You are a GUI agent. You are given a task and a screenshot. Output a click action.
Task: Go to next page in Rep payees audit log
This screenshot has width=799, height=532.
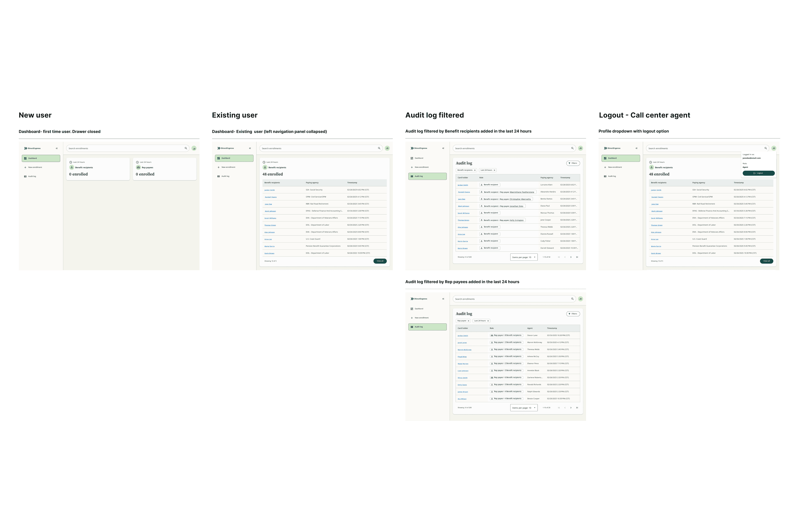coord(571,408)
